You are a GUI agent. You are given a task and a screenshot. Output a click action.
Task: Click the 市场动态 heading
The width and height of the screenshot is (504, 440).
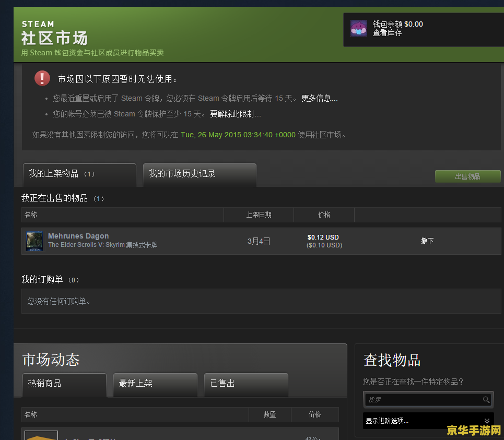click(51, 360)
